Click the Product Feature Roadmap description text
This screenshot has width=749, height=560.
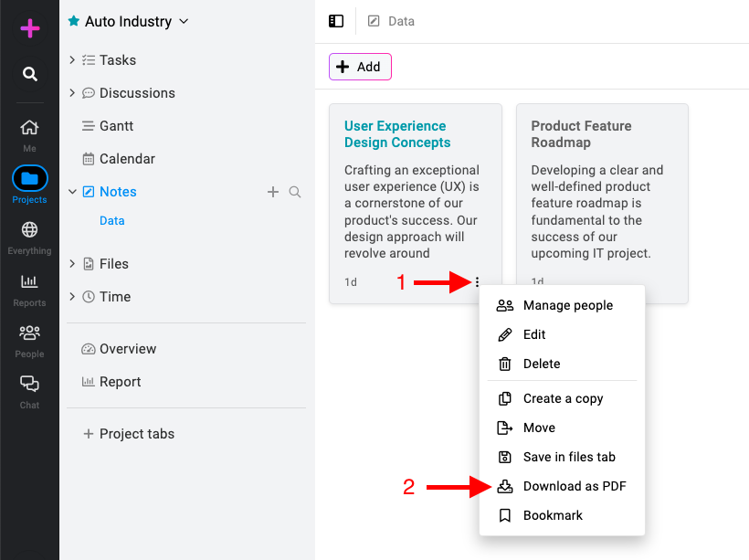click(597, 212)
